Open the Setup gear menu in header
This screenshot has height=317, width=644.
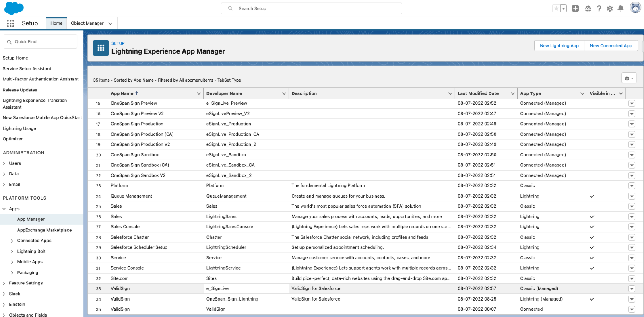click(610, 8)
